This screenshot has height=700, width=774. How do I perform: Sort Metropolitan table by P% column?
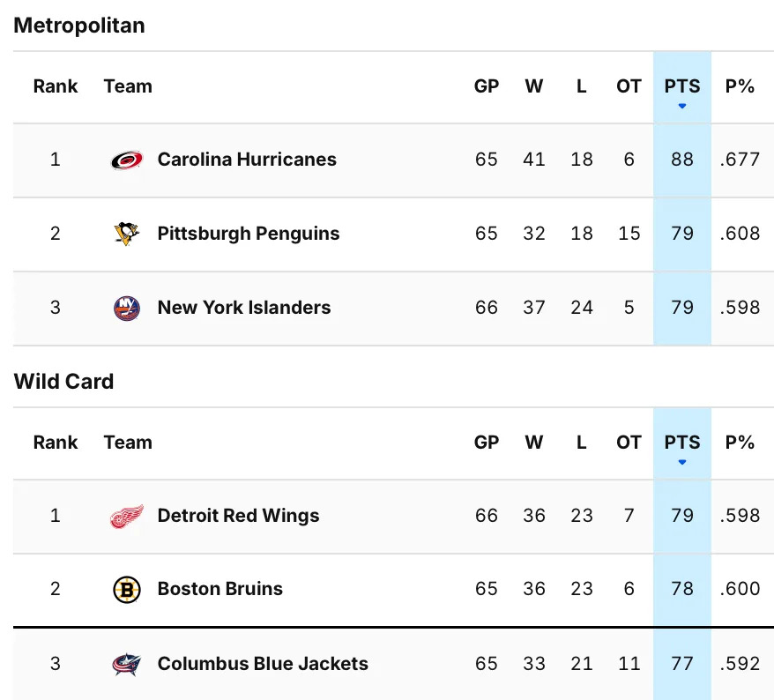tap(740, 86)
